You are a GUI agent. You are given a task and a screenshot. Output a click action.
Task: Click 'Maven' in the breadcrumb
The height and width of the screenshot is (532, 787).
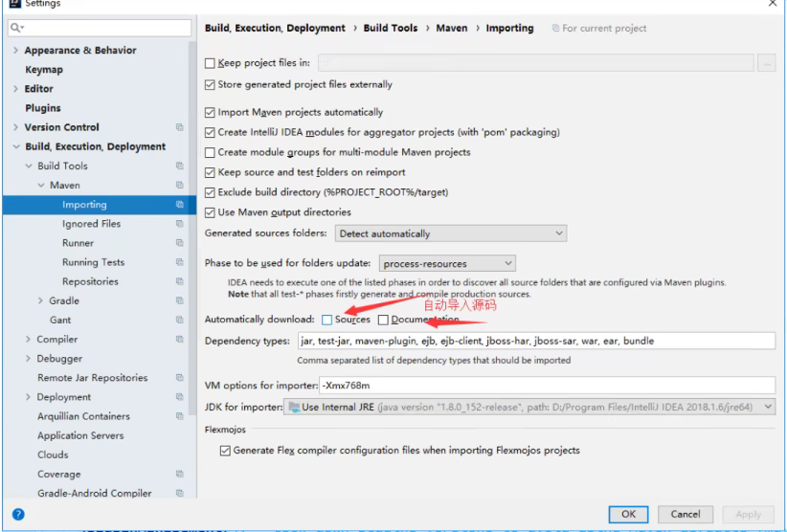[452, 28]
